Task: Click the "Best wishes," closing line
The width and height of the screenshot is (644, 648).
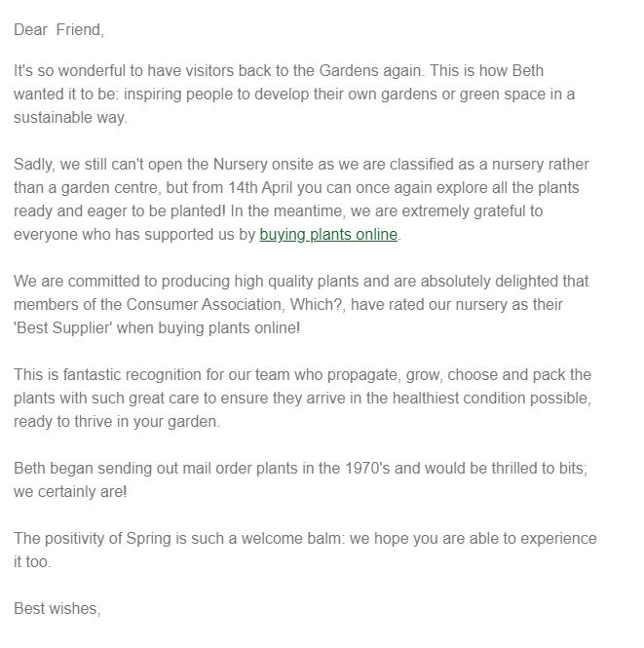Action: 57,609
